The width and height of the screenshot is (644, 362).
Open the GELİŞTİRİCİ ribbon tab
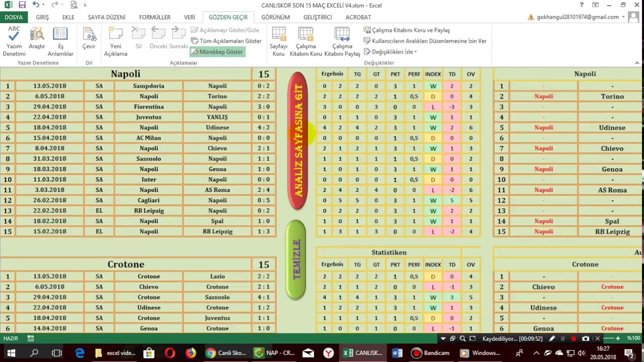coord(317,17)
